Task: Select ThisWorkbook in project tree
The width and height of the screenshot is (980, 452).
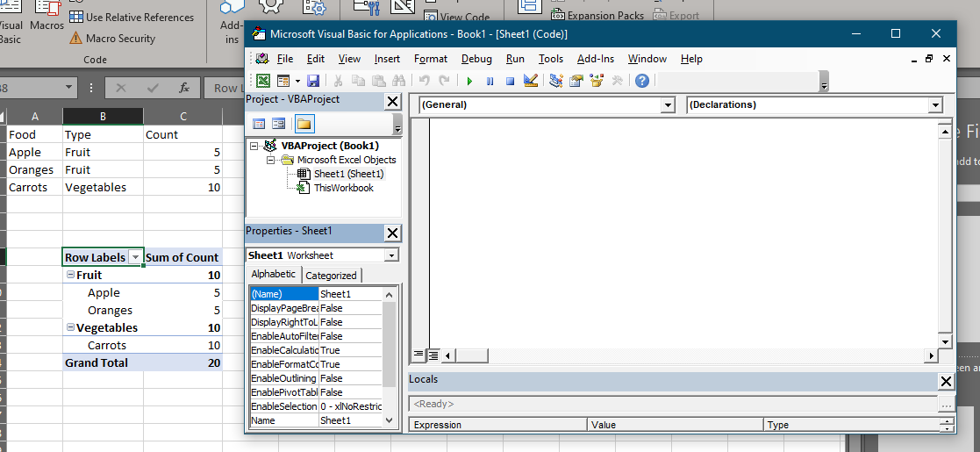Action: coord(344,188)
